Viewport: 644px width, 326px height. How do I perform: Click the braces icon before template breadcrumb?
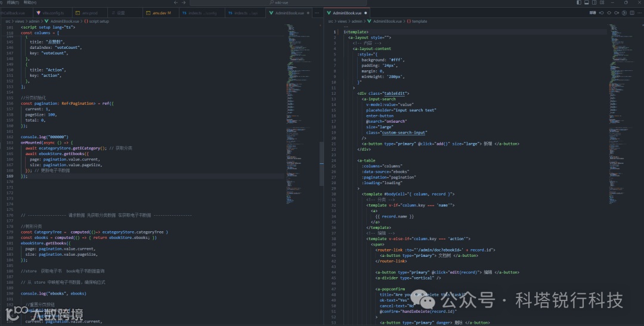coord(409,21)
